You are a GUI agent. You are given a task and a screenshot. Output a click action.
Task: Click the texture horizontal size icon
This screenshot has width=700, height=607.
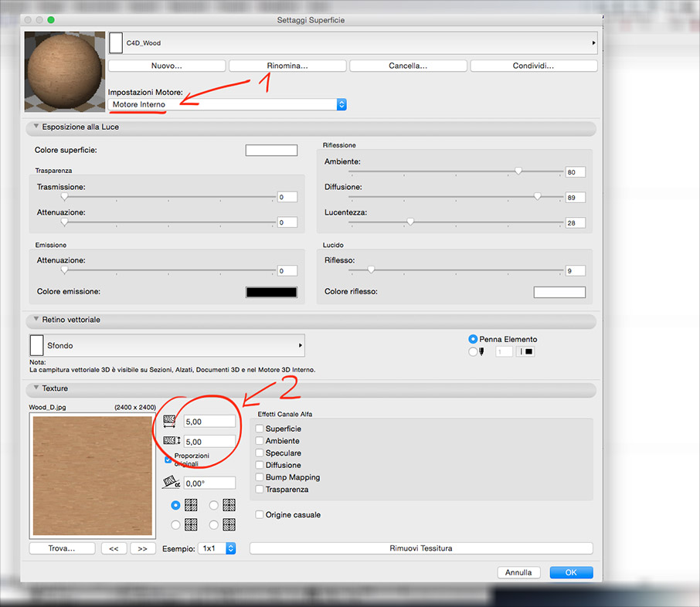[x=171, y=422]
